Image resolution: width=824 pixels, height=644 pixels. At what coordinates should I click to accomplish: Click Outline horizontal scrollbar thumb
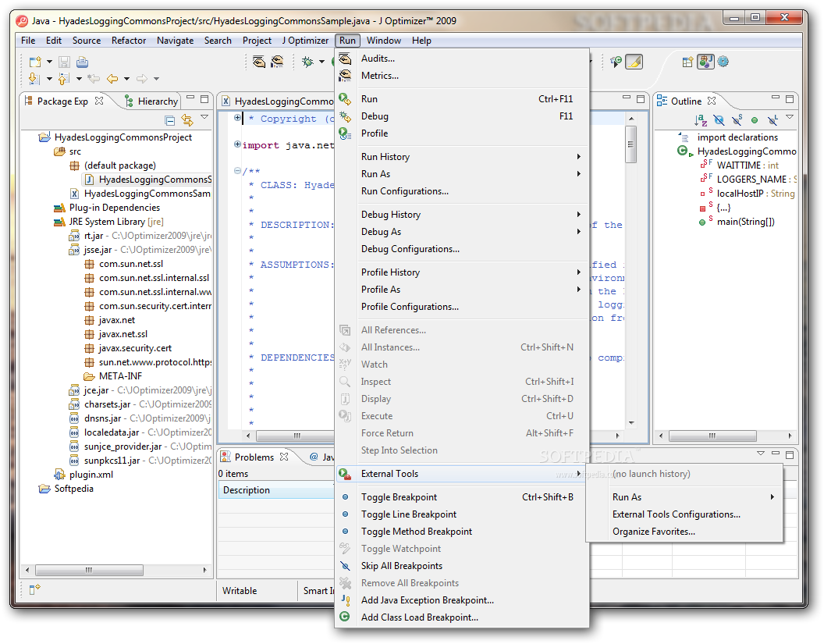pos(712,436)
